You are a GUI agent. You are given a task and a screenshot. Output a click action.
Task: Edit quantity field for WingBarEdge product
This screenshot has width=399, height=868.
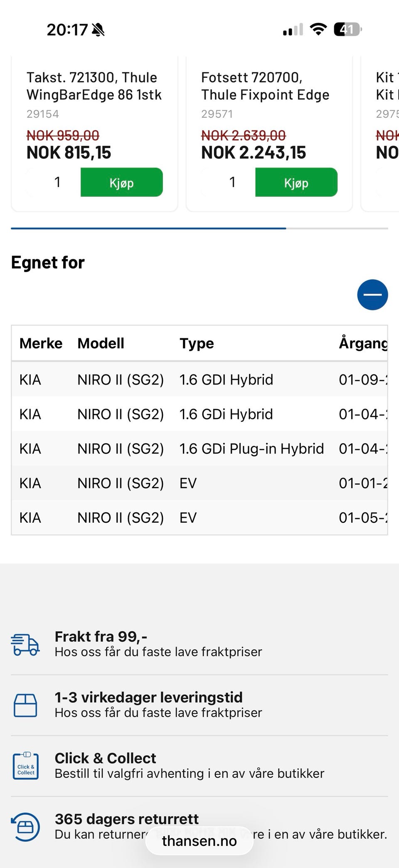pyautogui.click(x=57, y=182)
